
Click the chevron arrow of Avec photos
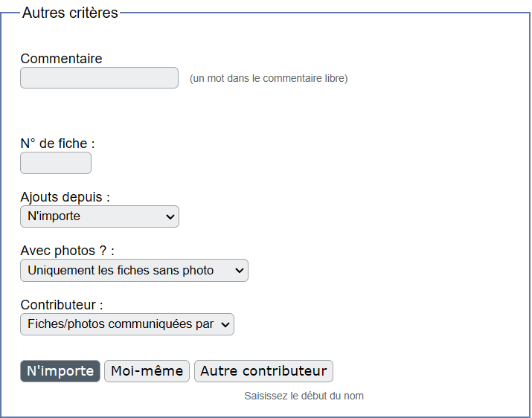click(239, 271)
